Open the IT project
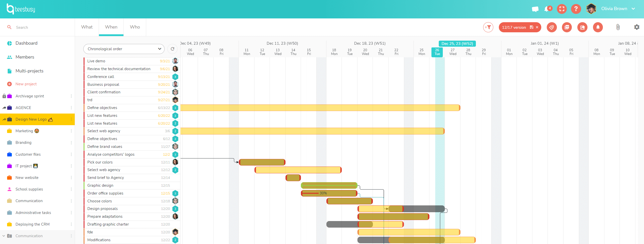The height and width of the screenshot is (244, 644). pos(24,166)
